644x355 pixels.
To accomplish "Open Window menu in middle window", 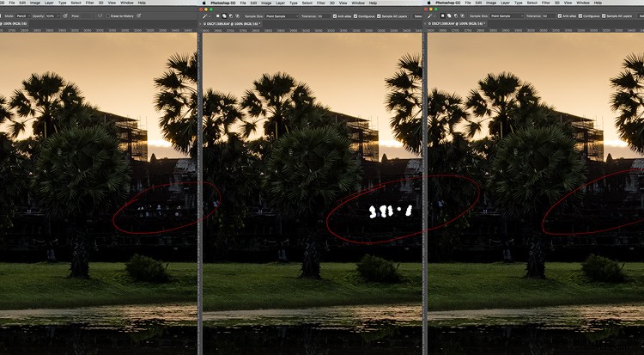I will tap(358, 3).
